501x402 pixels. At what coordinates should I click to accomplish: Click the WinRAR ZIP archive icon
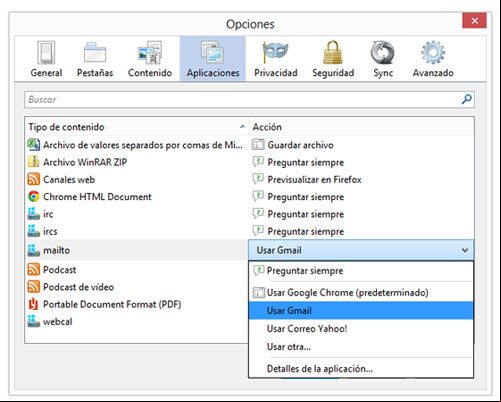[x=33, y=162]
